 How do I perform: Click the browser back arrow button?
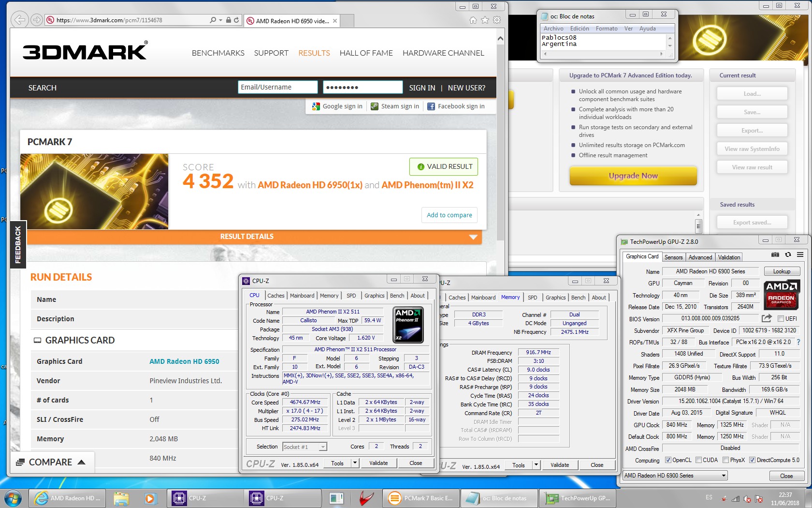[x=19, y=20]
